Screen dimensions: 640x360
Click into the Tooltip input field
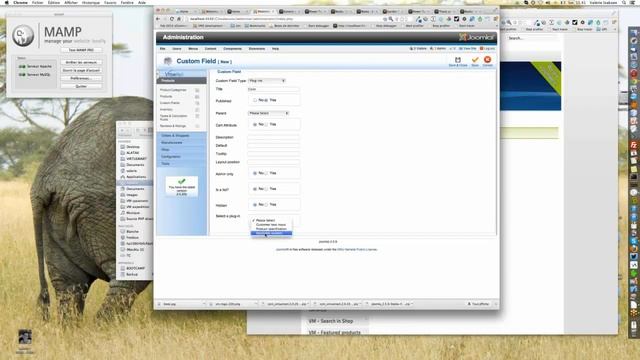(x=273, y=154)
